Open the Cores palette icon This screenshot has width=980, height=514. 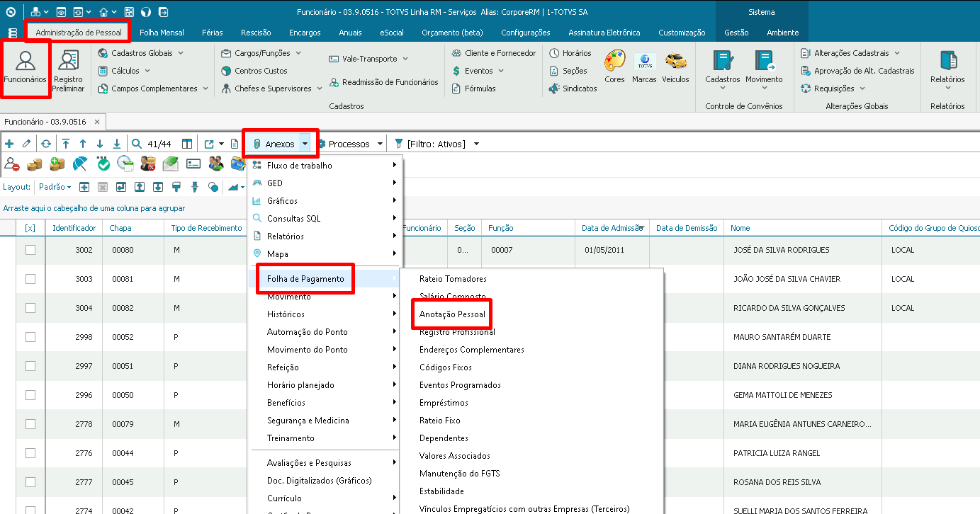(614, 67)
